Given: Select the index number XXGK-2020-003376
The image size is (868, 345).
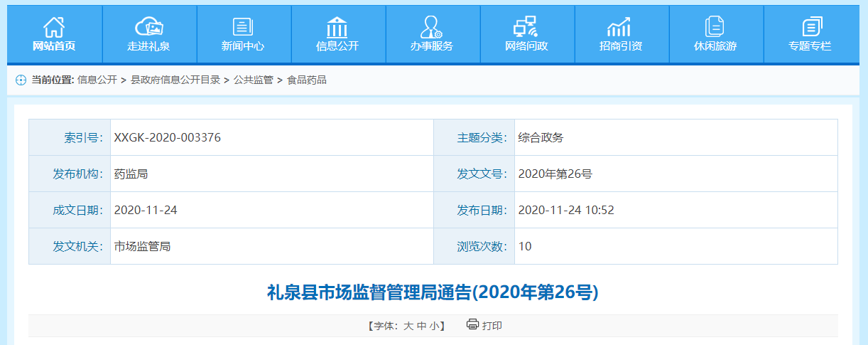Looking at the screenshot, I should pos(168,137).
